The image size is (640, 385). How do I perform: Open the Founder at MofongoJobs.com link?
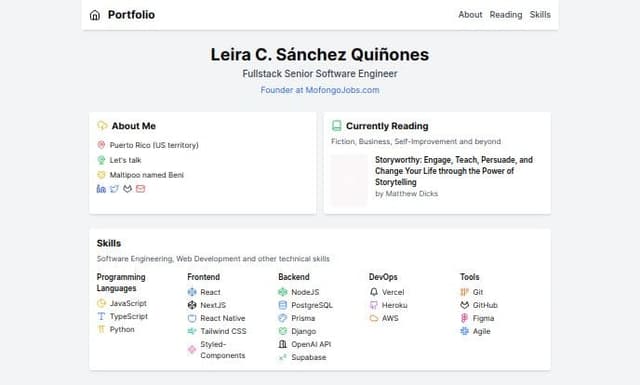click(x=320, y=90)
